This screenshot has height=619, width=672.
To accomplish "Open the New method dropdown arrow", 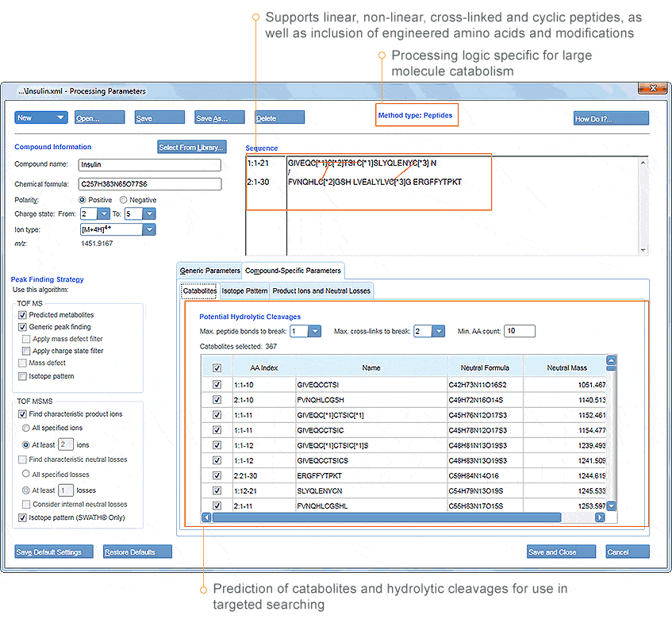I will coord(60,117).
